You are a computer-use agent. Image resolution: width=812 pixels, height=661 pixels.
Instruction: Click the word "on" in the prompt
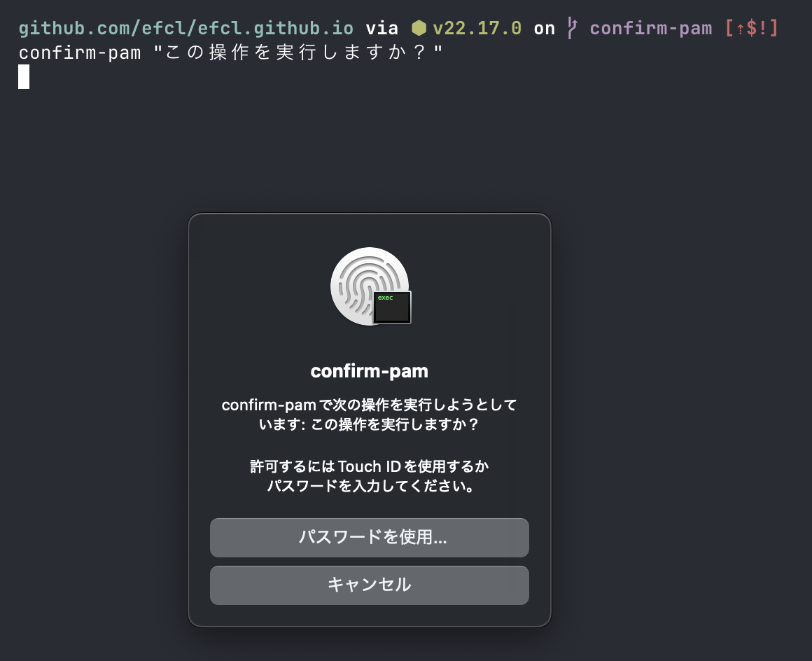544,29
